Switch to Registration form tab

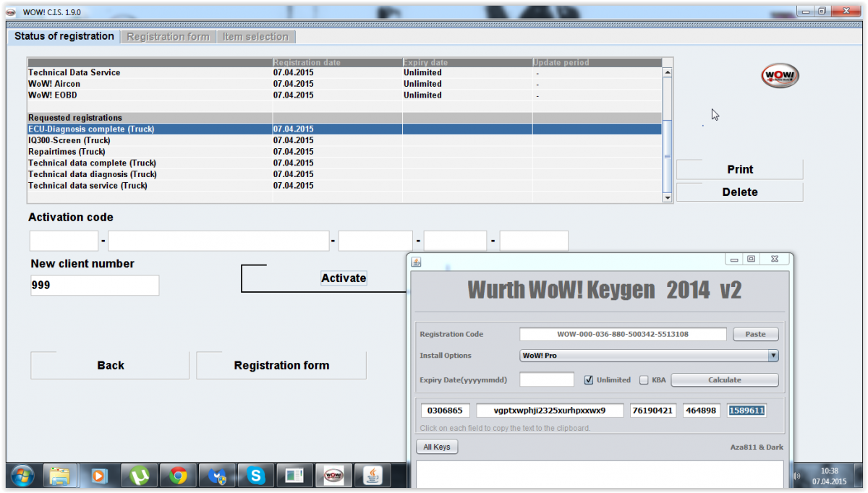(168, 37)
